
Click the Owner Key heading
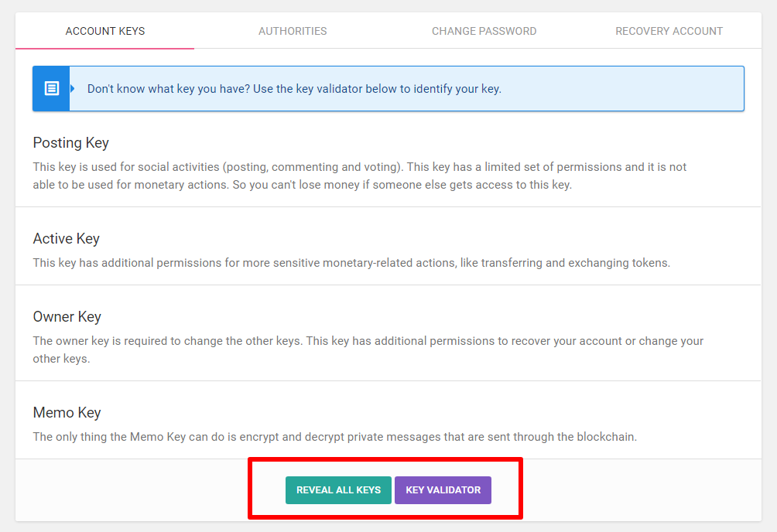[x=67, y=317]
